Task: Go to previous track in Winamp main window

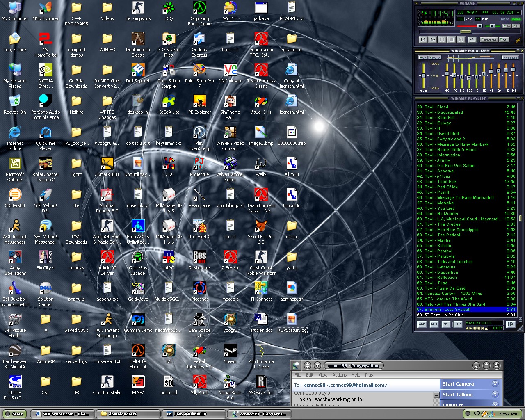Action: coord(423,40)
